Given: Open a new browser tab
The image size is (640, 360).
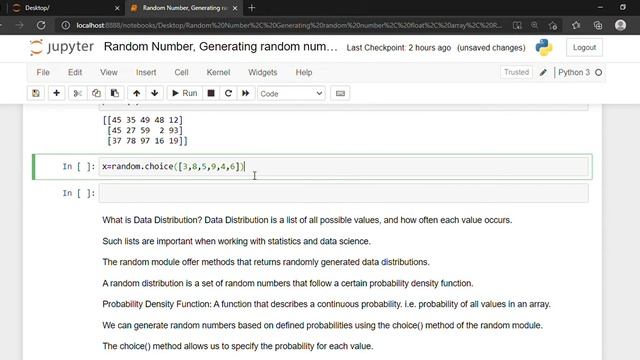Looking at the screenshot, I should (x=251, y=8).
